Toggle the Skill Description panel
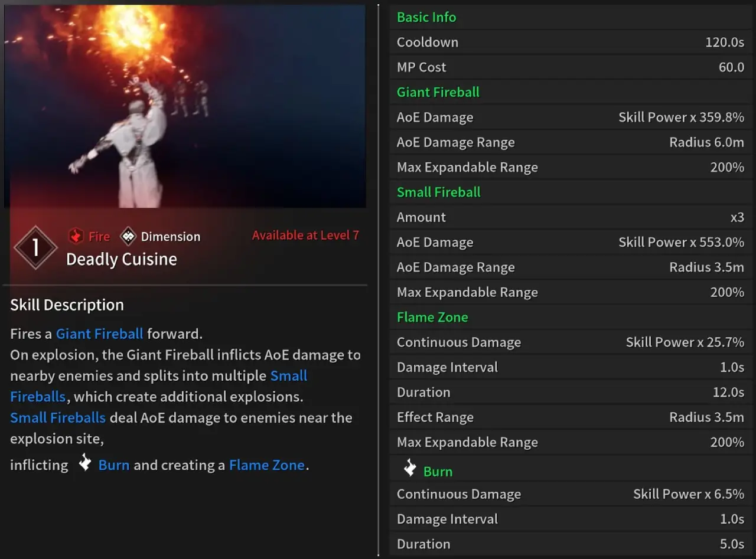756x559 pixels. click(x=67, y=305)
